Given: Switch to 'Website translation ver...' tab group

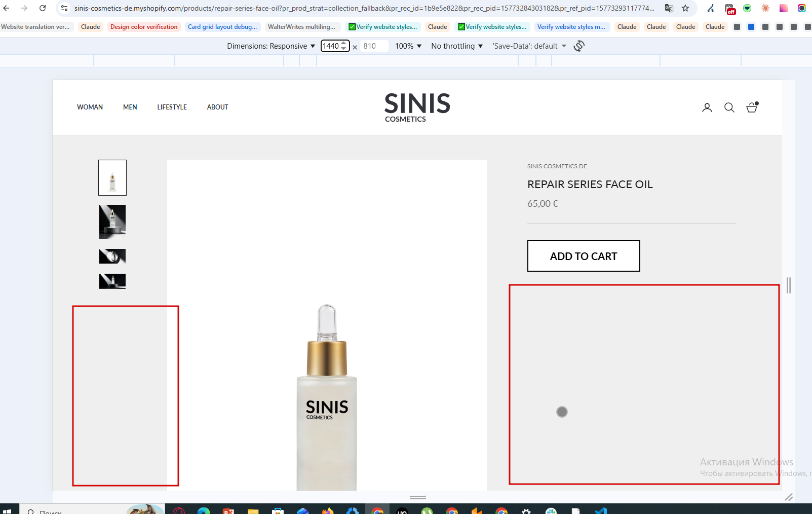Looking at the screenshot, I should click(x=36, y=27).
